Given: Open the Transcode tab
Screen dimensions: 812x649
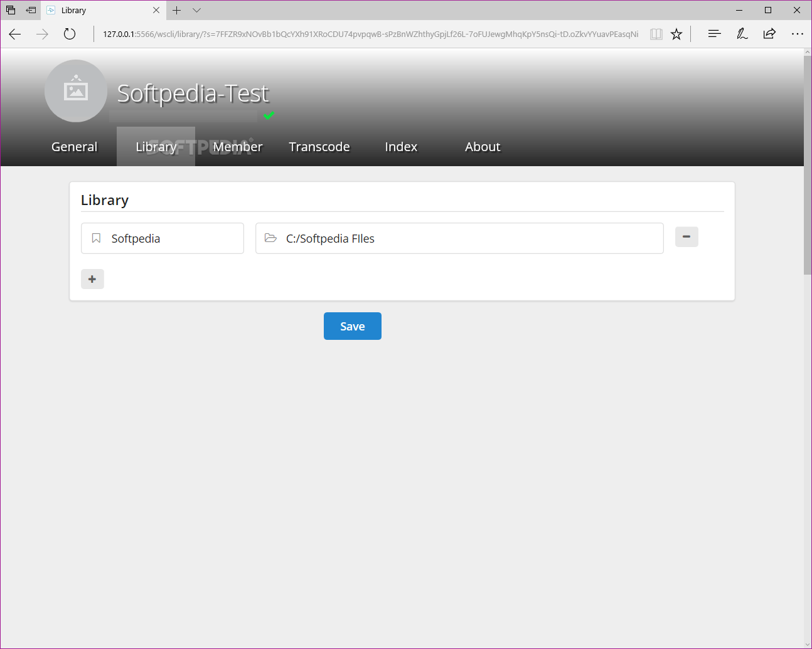Looking at the screenshot, I should pyautogui.click(x=319, y=147).
